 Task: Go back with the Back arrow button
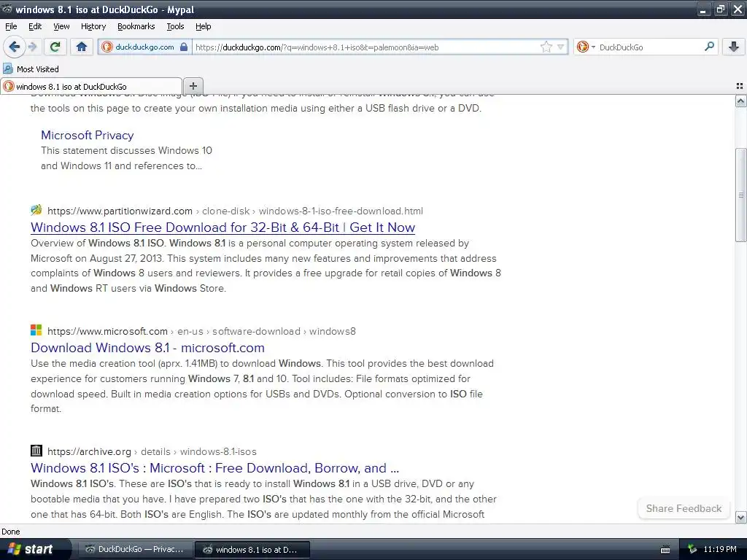point(14,47)
